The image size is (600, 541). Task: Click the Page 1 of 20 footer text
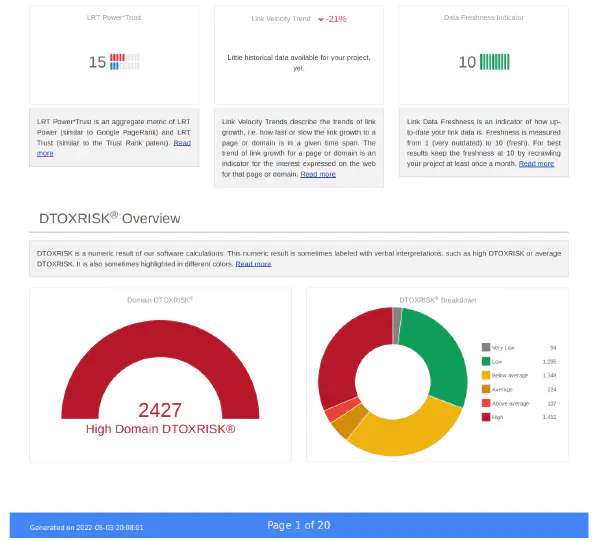tap(299, 525)
